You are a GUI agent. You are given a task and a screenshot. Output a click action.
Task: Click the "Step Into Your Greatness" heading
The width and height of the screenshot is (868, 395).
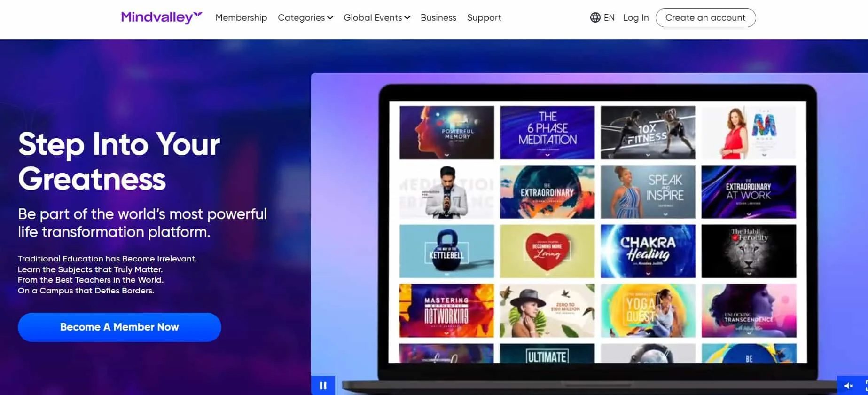click(x=119, y=161)
